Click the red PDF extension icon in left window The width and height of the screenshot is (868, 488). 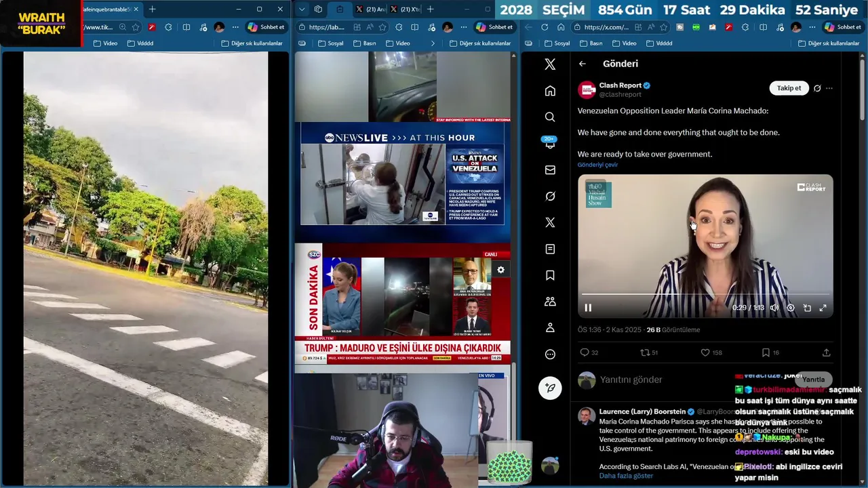point(151,27)
